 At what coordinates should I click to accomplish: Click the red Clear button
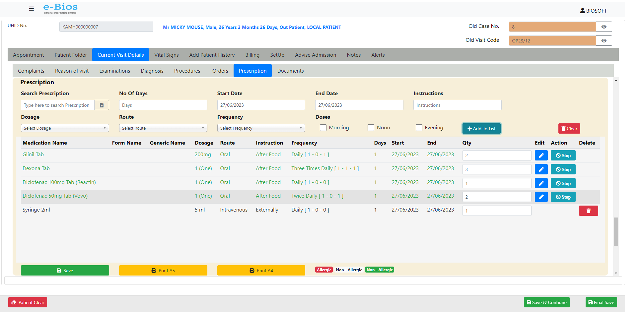coord(569,129)
